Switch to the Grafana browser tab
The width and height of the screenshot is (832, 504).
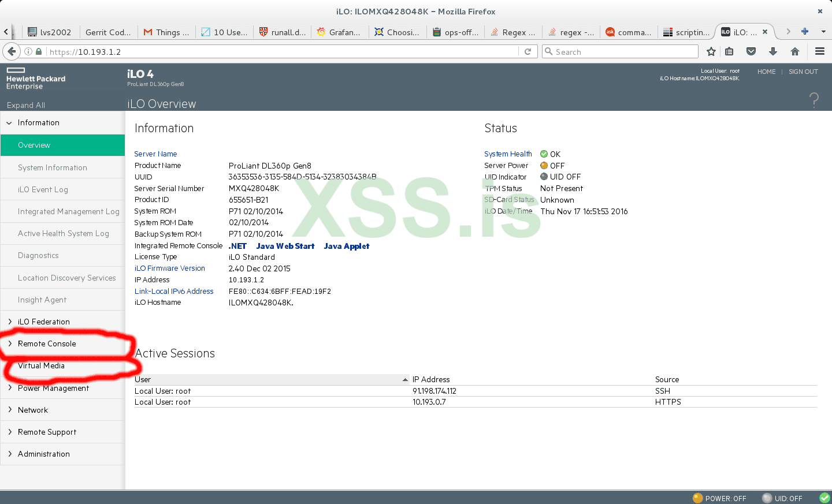click(339, 32)
